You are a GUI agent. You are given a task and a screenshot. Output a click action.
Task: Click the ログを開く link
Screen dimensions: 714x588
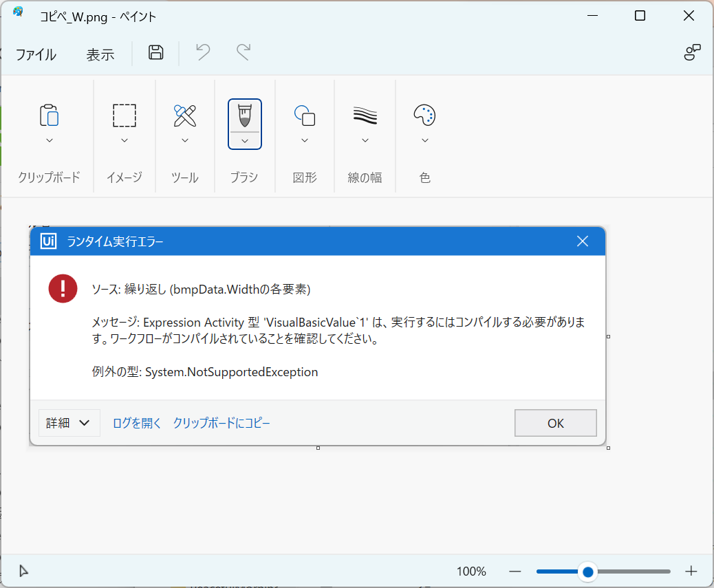click(136, 423)
